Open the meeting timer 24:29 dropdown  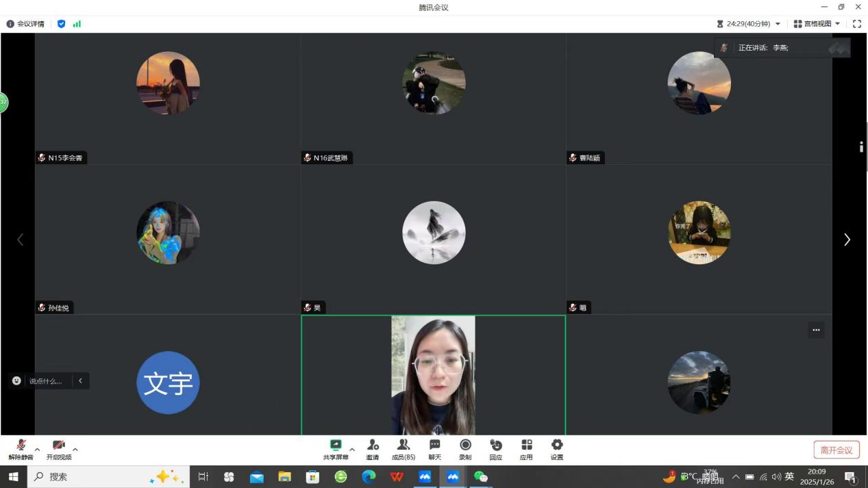pos(749,24)
